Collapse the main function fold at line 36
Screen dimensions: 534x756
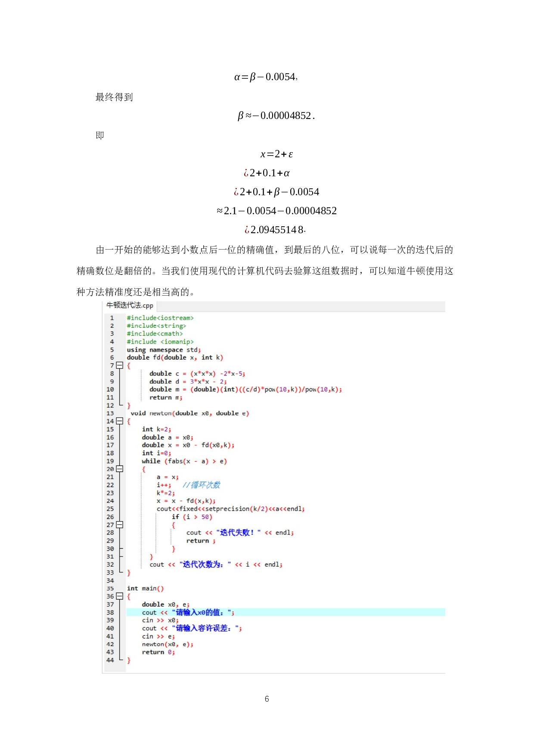pyautogui.click(x=120, y=596)
